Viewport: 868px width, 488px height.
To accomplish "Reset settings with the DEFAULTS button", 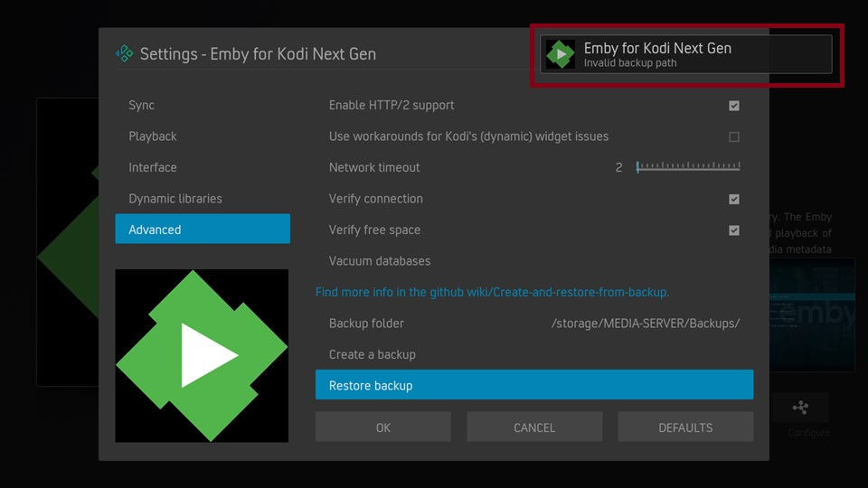I will click(x=685, y=427).
